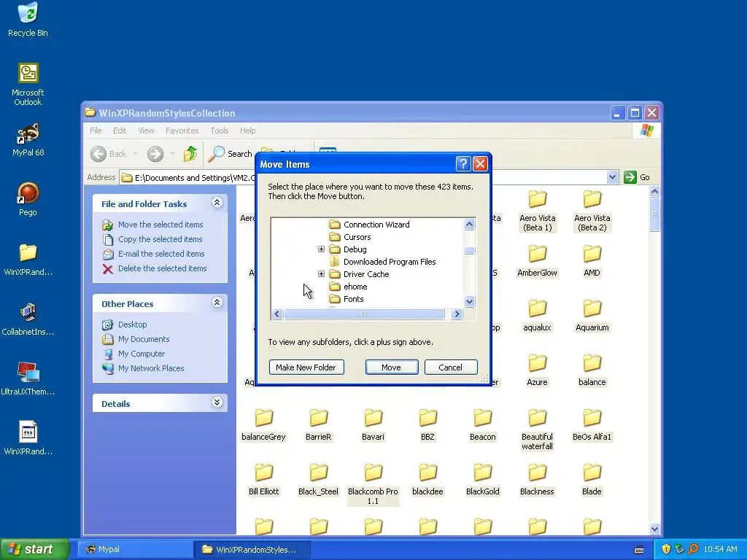The height and width of the screenshot is (560, 747).
Task: Open My Network Places link
Action: (x=151, y=368)
